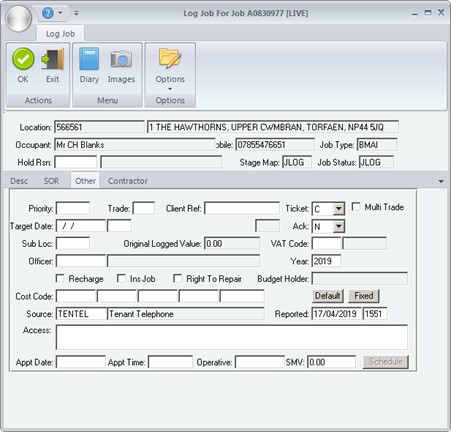Open the Images camera icon
This screenshot has height=432, width=451.
click(x=121, y=59)
